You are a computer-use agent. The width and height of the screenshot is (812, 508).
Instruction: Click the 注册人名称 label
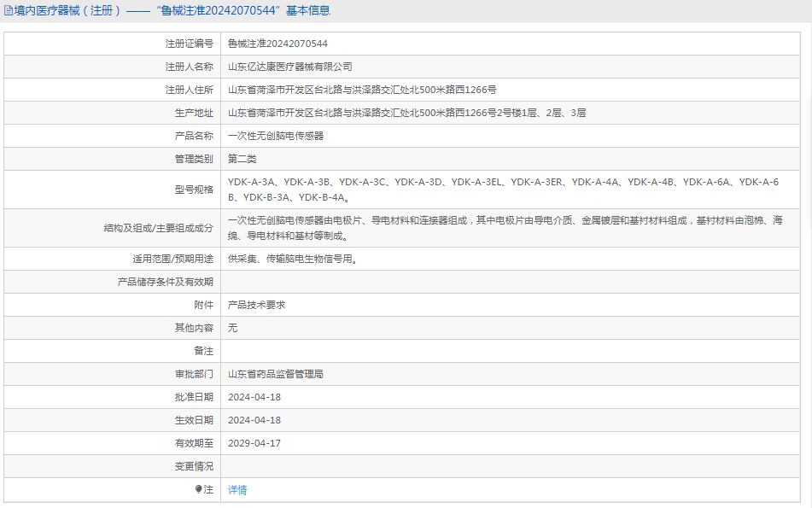click(189, 67)
